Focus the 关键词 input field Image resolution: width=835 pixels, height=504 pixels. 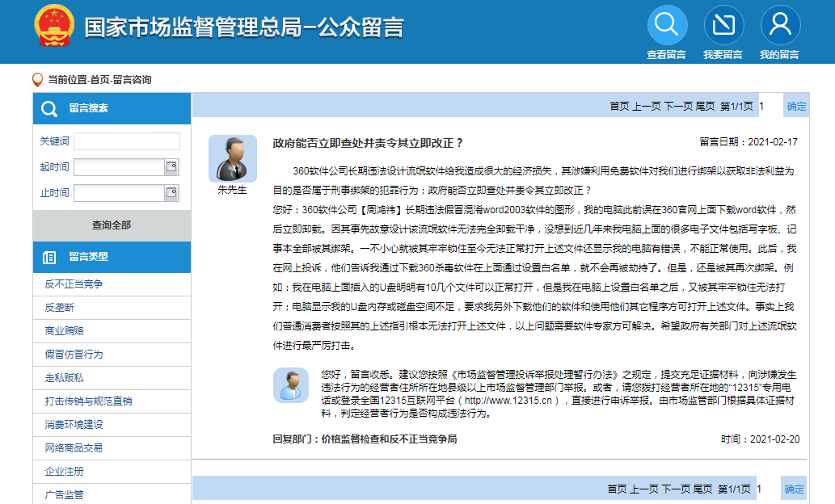point(127,141)
